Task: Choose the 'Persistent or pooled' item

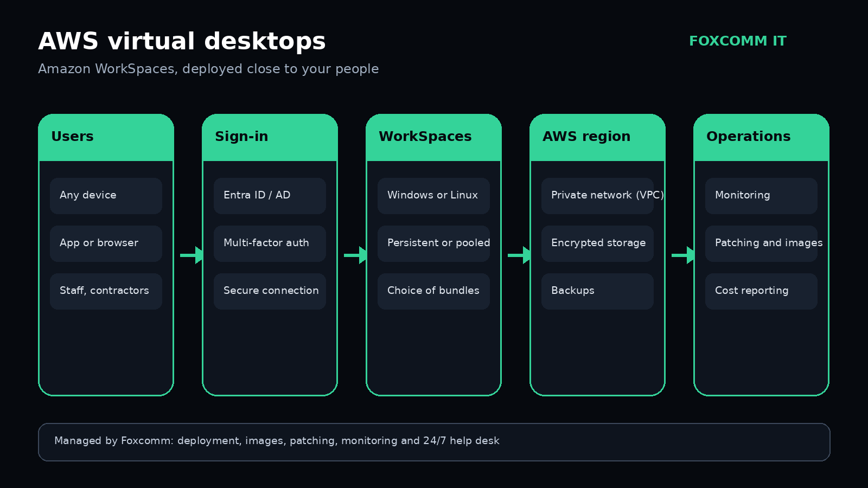Action: click(x=434, y=243)
